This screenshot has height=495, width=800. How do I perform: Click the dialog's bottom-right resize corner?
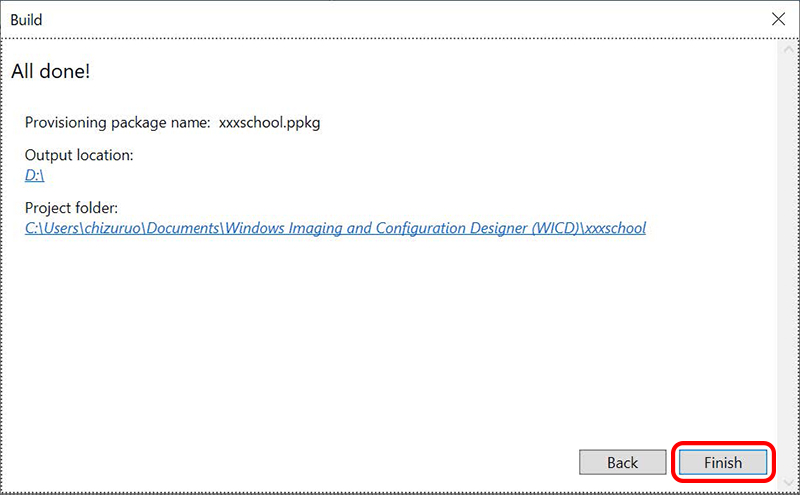[x=792, y=488]
